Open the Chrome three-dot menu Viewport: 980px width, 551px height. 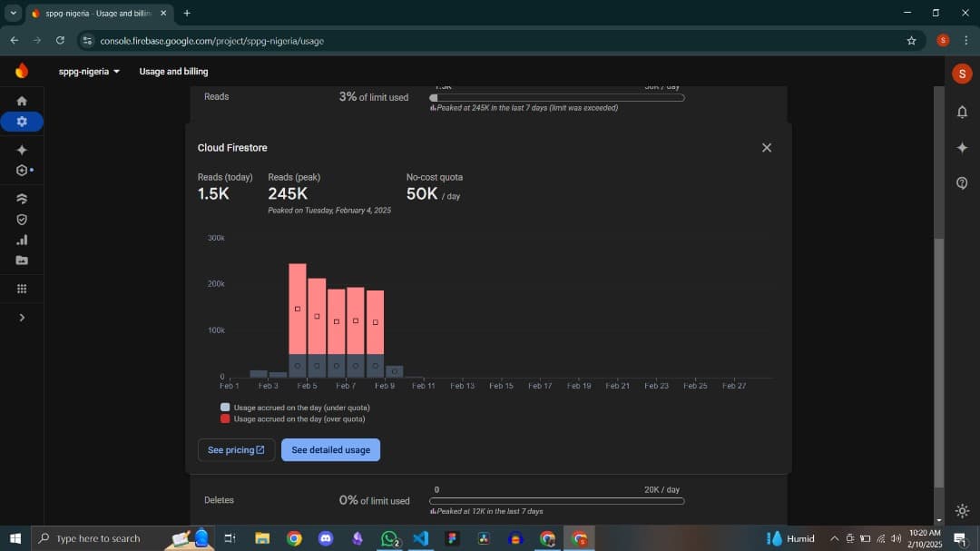966,41
